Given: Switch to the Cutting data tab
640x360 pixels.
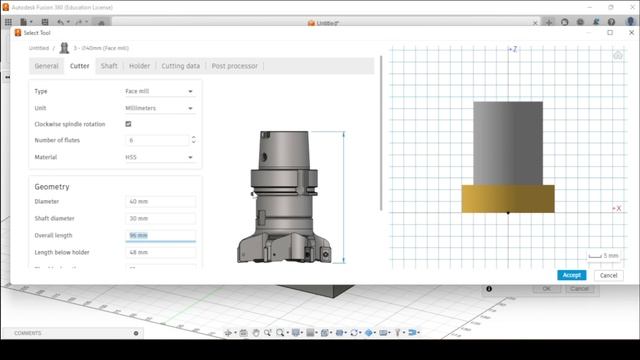Looking at the screenshot, I should click(x=181, y=66).
